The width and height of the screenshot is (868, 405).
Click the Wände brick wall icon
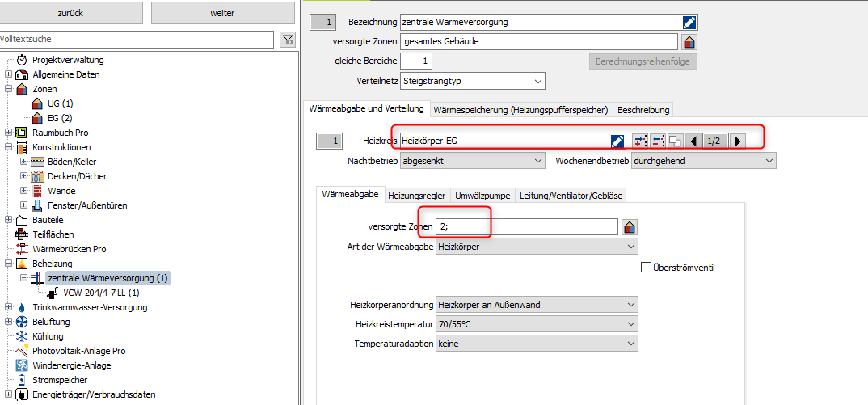[x=37, y=191]
